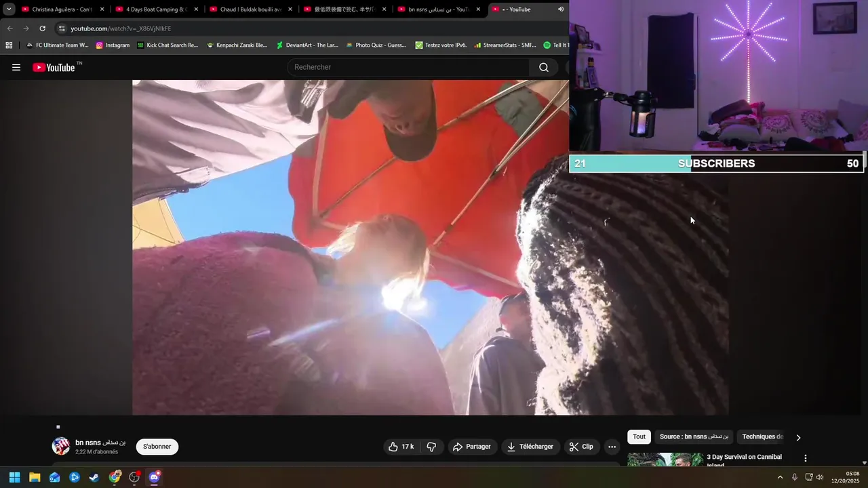The image size is (868, 488).
Task: Open more actions three-dot menu
Action: click(612, 447)
